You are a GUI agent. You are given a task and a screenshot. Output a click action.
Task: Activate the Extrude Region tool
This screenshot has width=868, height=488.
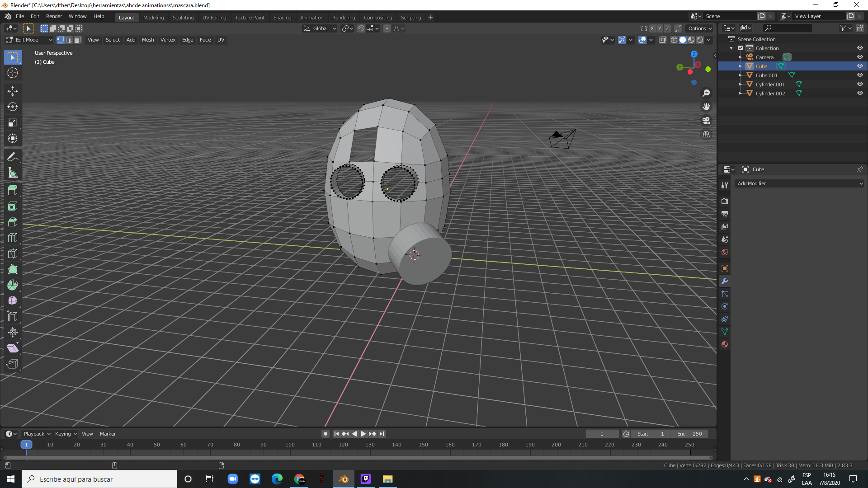pos(13,190)
